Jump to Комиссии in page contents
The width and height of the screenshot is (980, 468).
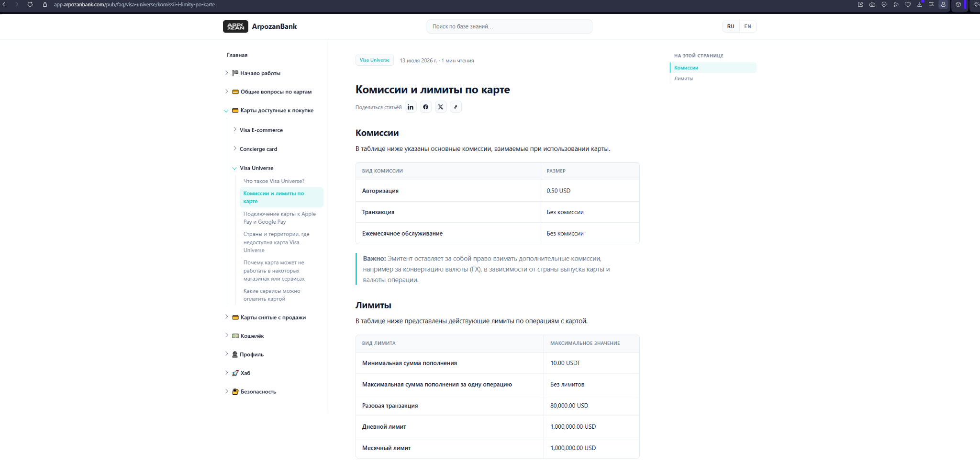click(686, 68)
